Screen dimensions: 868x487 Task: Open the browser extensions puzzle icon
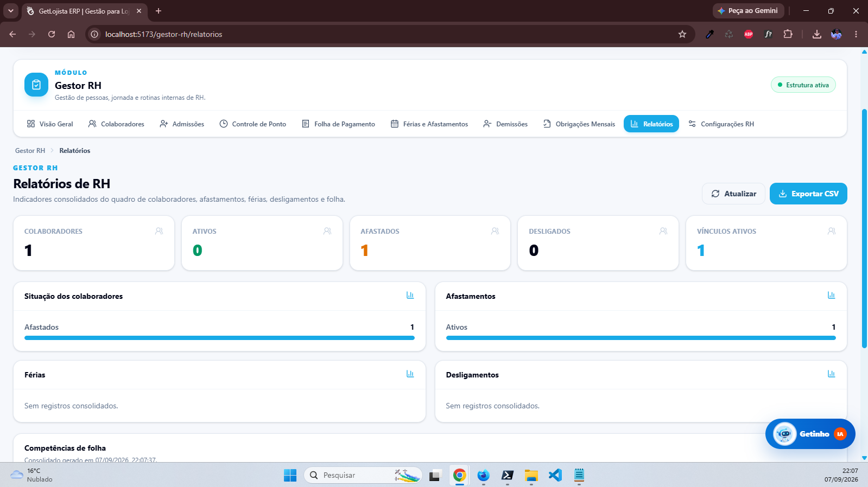(788, 34)
